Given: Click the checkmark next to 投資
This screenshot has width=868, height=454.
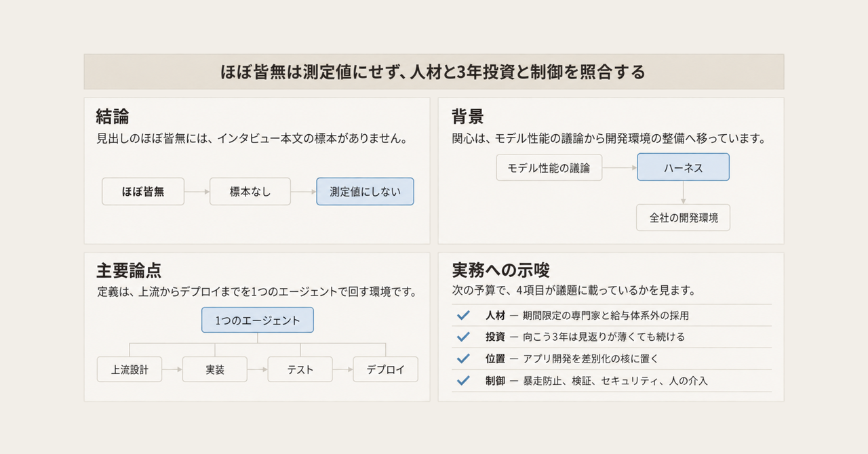Looking at the screenshot, I should (x=464, y=337).
